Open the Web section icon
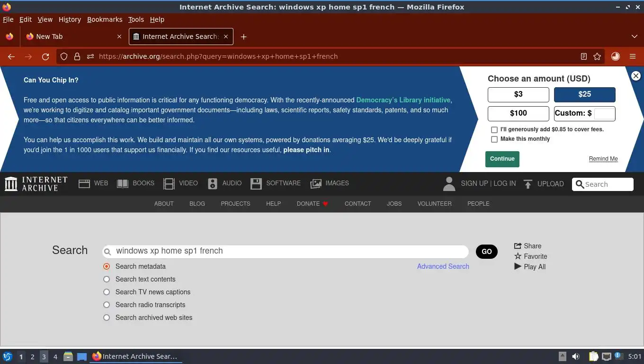The width and height of the screenshot is (644, 364). (x=84, y=183)
